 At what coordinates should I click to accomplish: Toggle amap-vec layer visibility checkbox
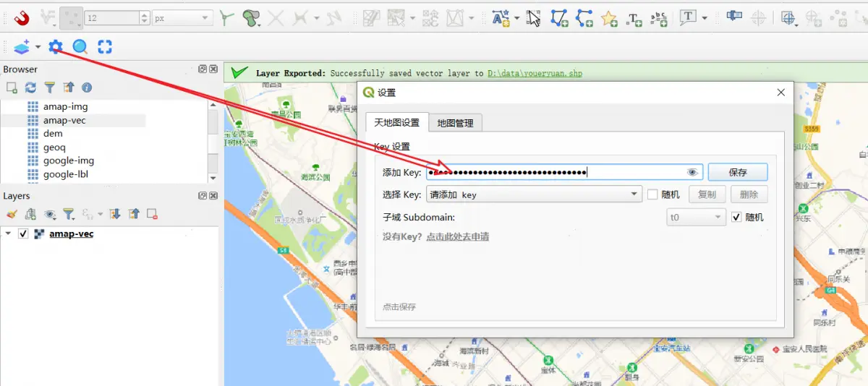point(23,234)
